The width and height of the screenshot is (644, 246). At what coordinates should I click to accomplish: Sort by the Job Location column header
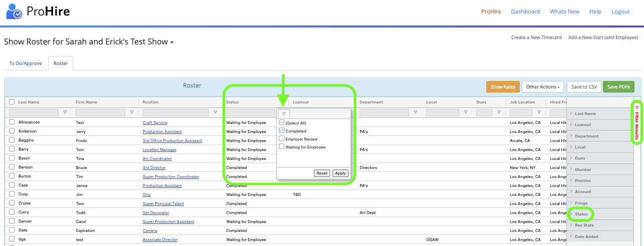pos(522,102)
